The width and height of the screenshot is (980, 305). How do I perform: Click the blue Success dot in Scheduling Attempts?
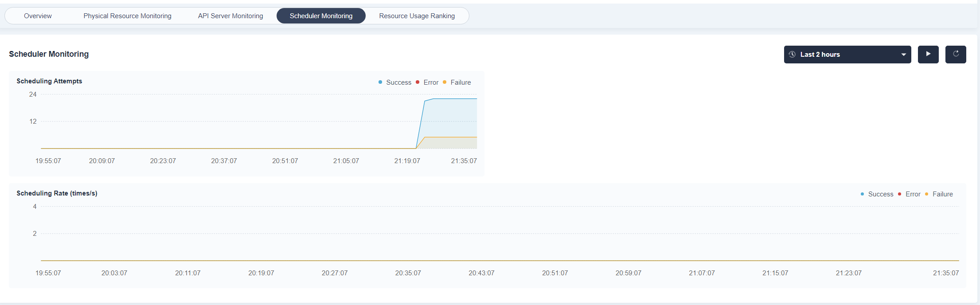[x=380, y=82]
